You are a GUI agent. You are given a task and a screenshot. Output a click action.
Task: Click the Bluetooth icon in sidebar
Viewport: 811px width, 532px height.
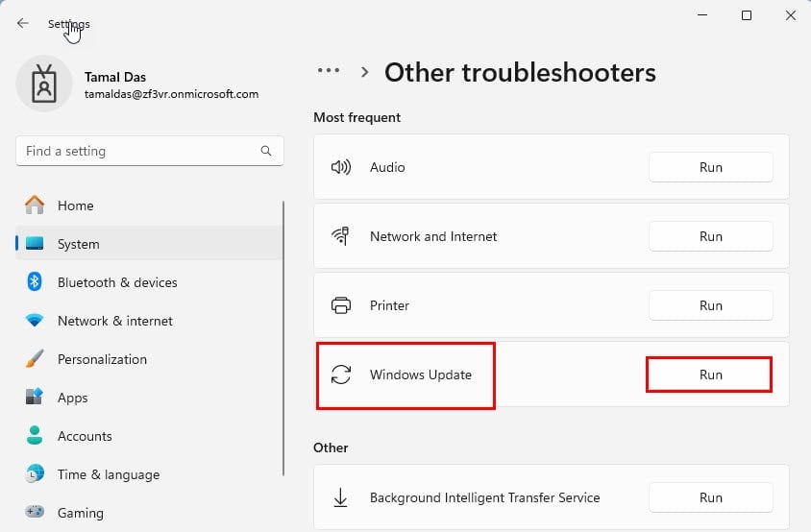[x=35, y=281]
